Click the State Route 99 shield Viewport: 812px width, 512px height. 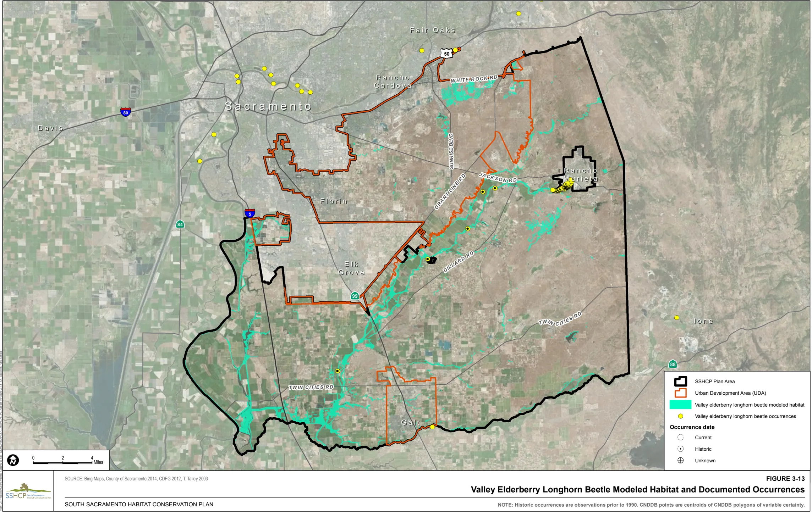pyautogui.click(x=355, y=296)
